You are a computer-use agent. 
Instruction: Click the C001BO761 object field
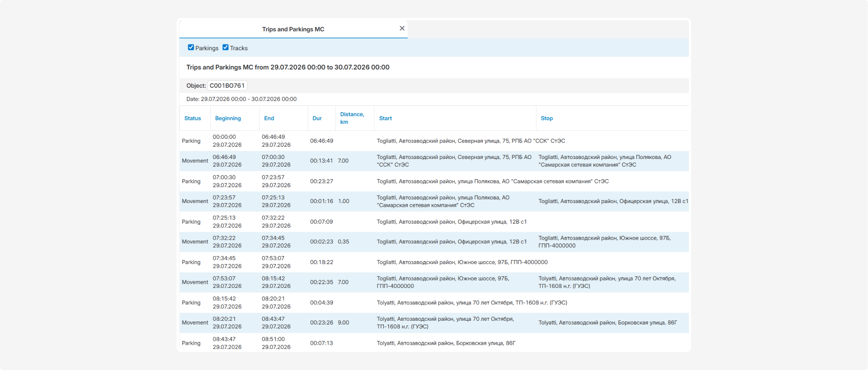[227, 85]
